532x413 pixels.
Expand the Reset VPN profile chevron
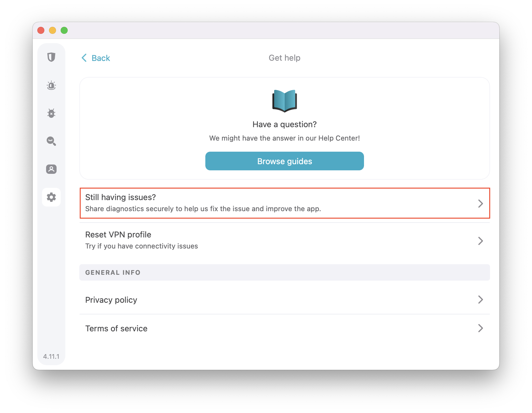coord(480,241)
